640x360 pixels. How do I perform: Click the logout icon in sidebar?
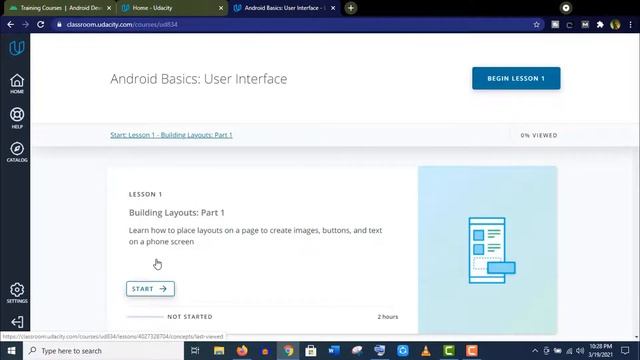(17, 322)
